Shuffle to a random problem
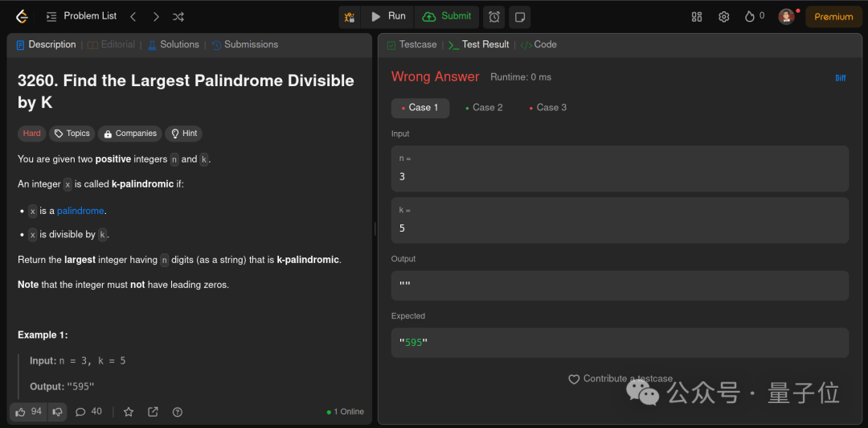Image resolution: width=868 pixels, height=428 pixels. coord(178,17)
